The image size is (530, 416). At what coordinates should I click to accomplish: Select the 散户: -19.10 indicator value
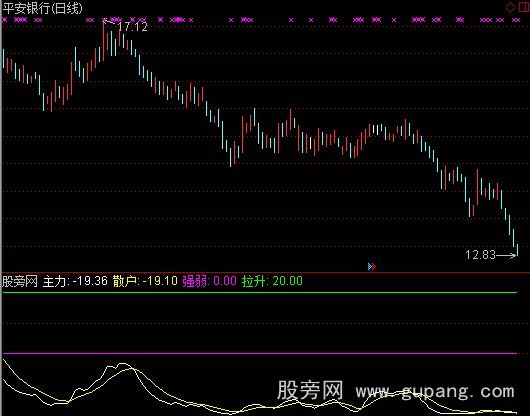point(145,281)
